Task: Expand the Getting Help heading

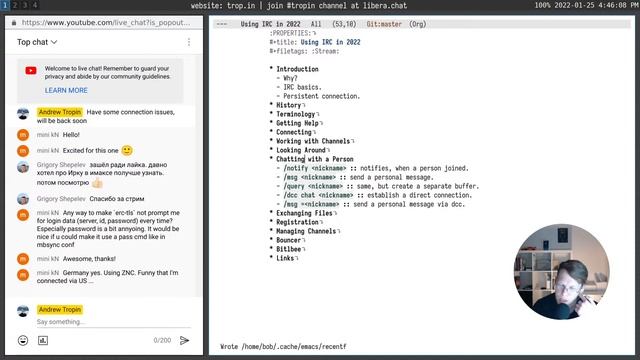Action: click(x=297, y=123)
